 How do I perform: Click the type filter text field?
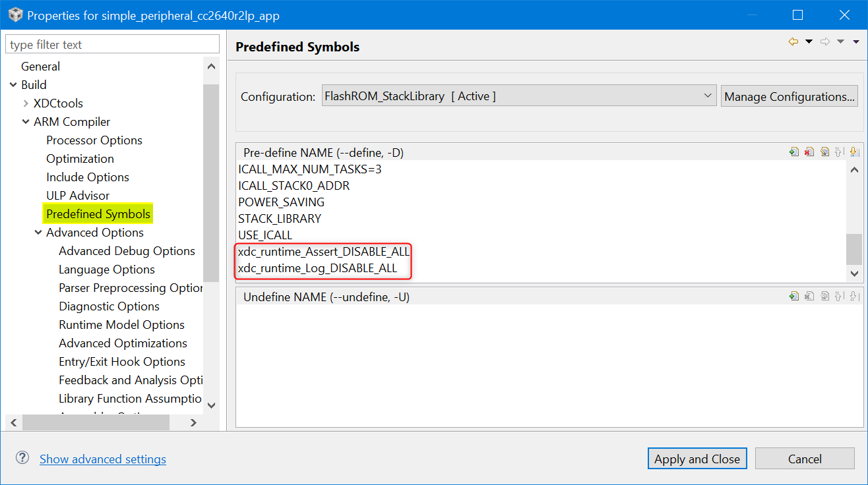(112, 45)
